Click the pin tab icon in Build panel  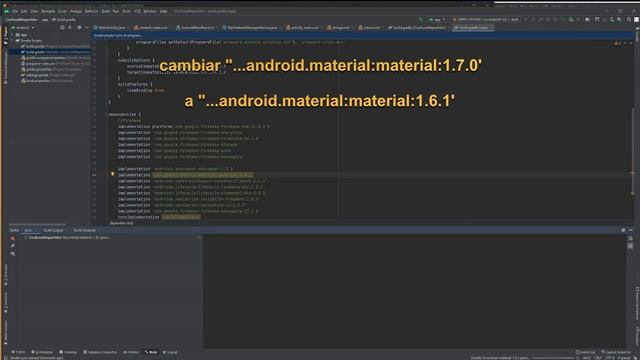[x=13, y=246]
